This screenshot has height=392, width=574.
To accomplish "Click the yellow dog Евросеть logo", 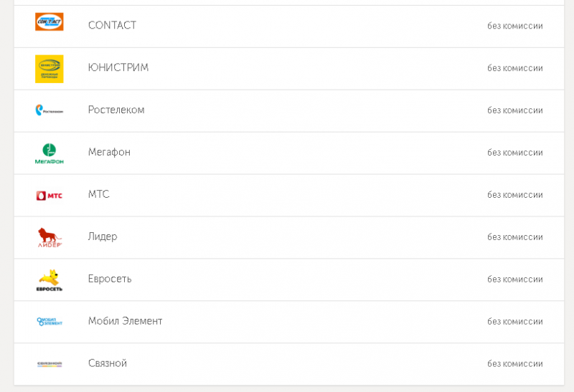I will click(x=49, y=280).
